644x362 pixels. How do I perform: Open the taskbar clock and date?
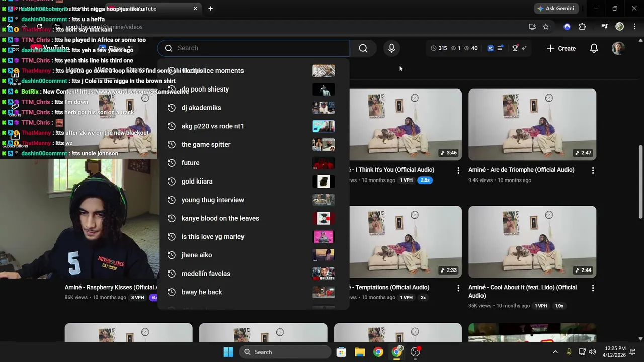coord(615,352)
